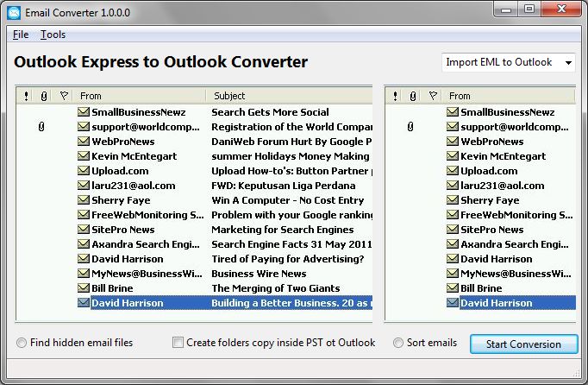Select 'Registration of the World Compan' subject
The width and height of the screenshot is (588, 385).
[x=291, y=127]
